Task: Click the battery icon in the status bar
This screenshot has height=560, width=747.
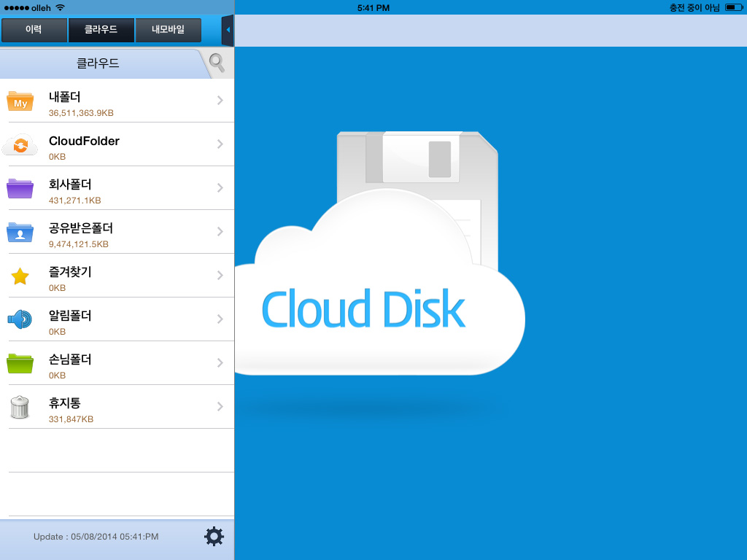Action: point(734,7)
